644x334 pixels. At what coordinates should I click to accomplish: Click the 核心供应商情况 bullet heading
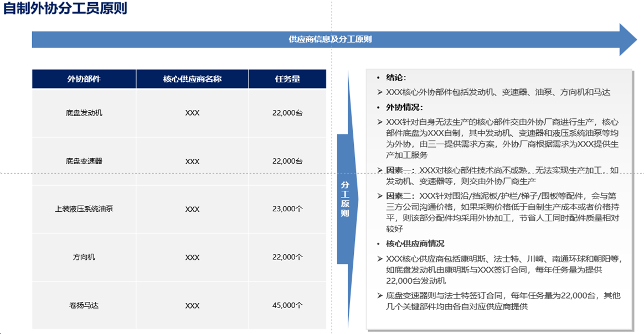(x=415, y=244)
